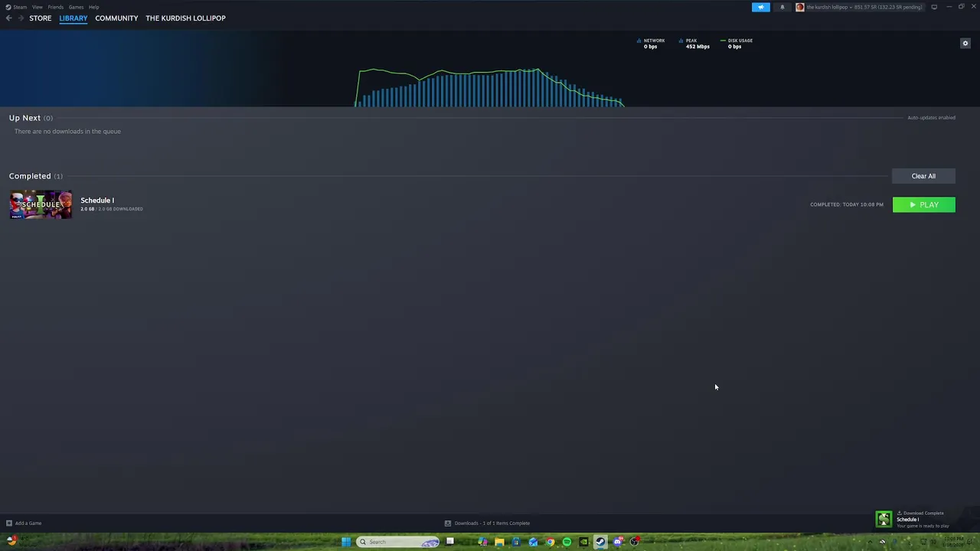The height and width of the screenshot is (551, 980).
Task: Open the Steam menu
Action: [x=20, y=7]
